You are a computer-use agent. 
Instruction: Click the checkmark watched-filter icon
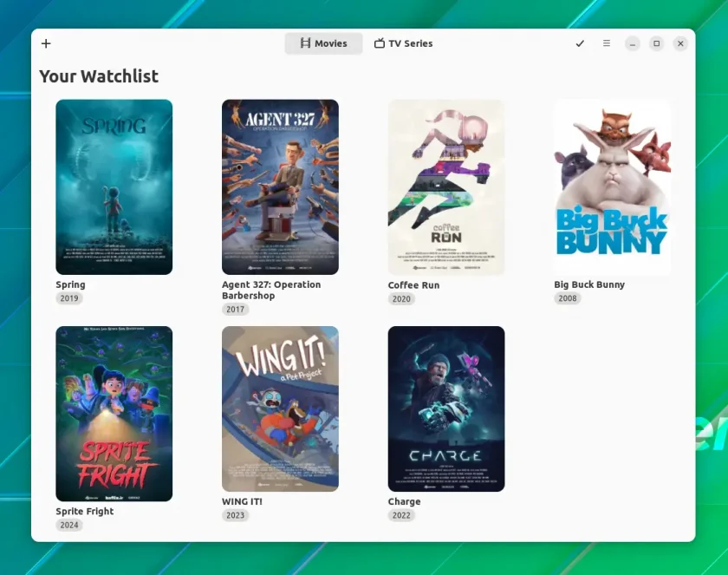click(x=580, y=43)
